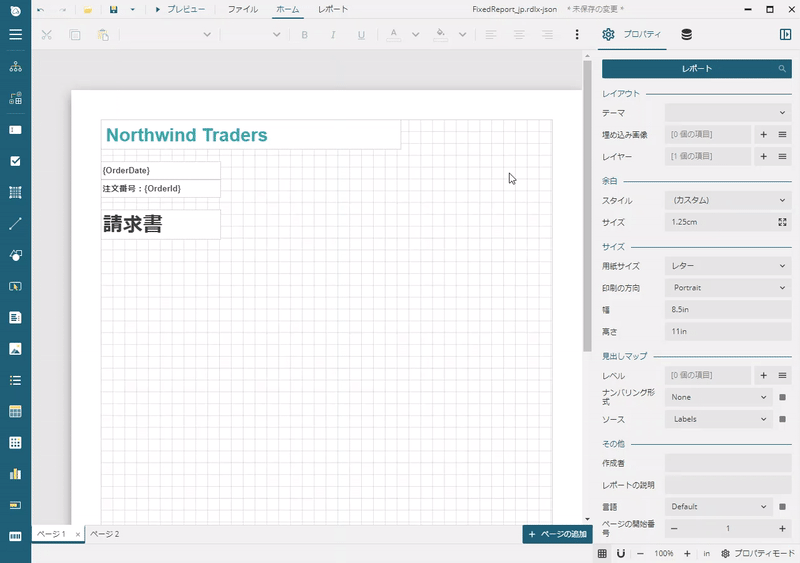
Task: Select the Line tool in left sidebar
Action: pos(15,223)
